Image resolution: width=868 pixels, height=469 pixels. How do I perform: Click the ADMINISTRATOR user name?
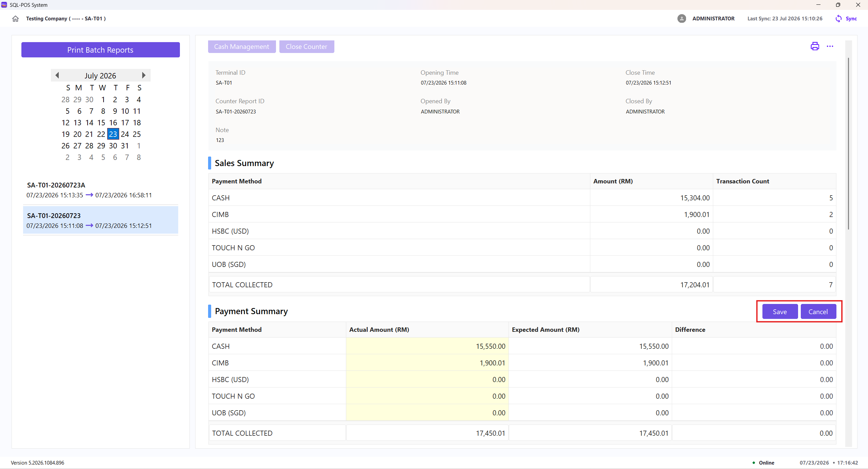[713, 19]
